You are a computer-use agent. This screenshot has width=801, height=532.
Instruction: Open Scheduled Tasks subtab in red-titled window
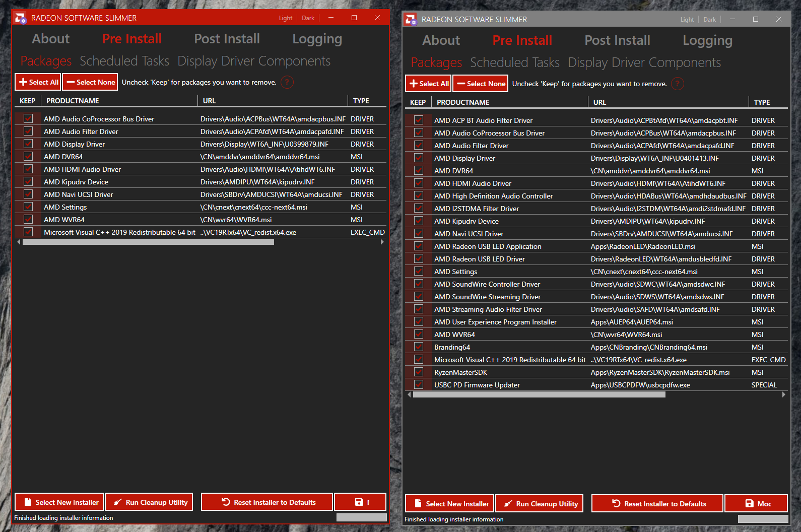click(124, 61)
